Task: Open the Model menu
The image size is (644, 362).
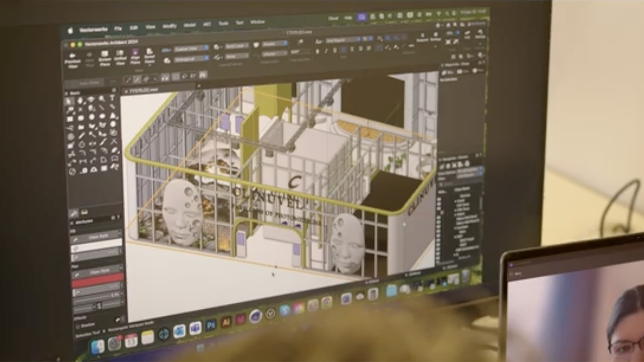Action: (190, 25)
